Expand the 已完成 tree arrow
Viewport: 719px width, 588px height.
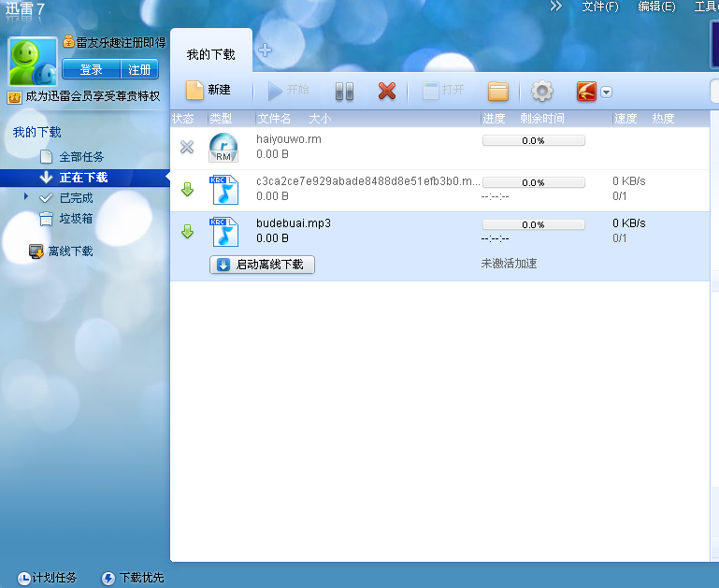pos(26,196)
